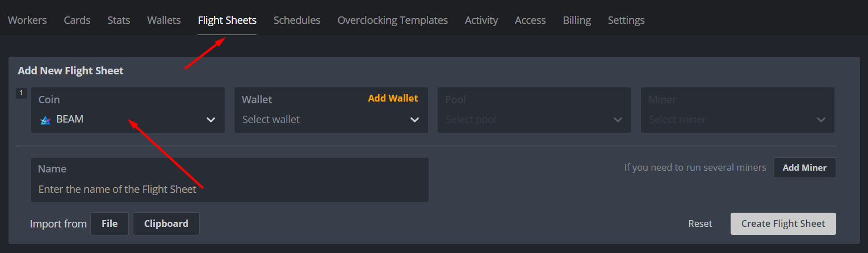868x253 pixels.
Task: Import flight sheet from File
Action: [110, 224]
